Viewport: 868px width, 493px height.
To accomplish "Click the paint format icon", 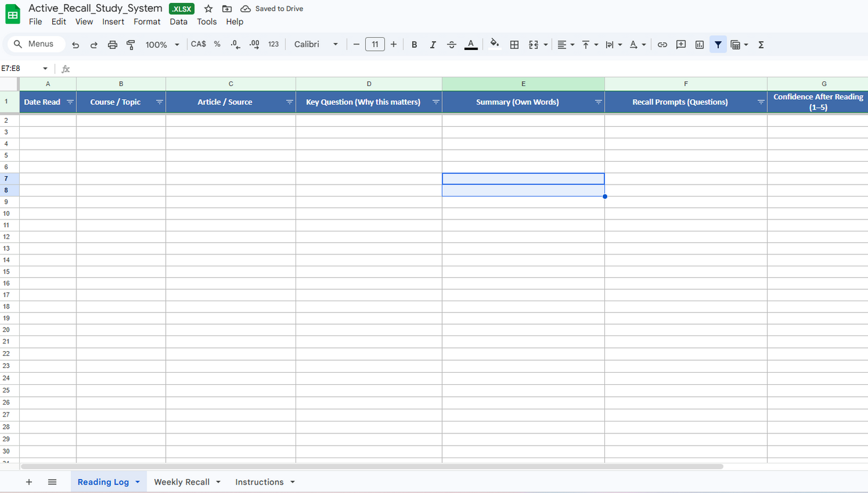I will [131, 44].
